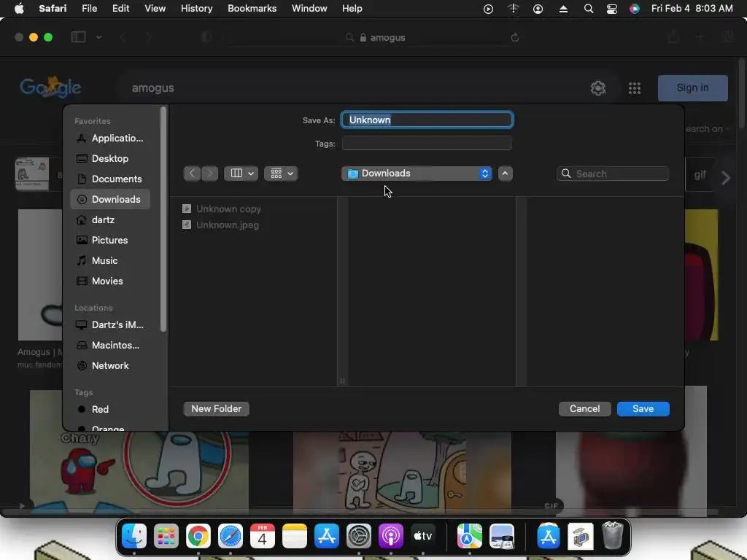
Task: Open column view options dropdown
Action: point(241,174)
